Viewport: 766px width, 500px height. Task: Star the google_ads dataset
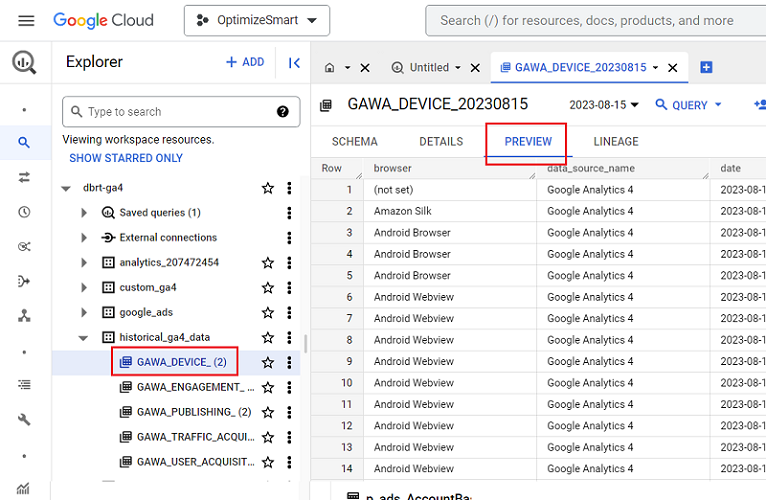tap(268, 312)
